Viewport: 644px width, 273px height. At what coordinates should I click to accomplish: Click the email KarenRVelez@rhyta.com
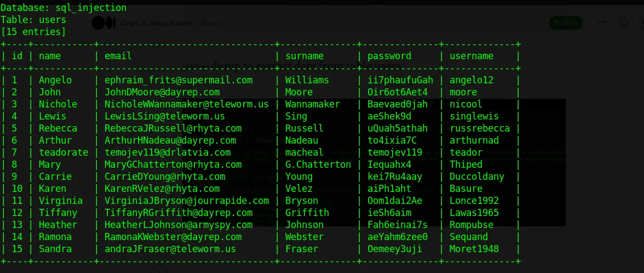[162, 189]
